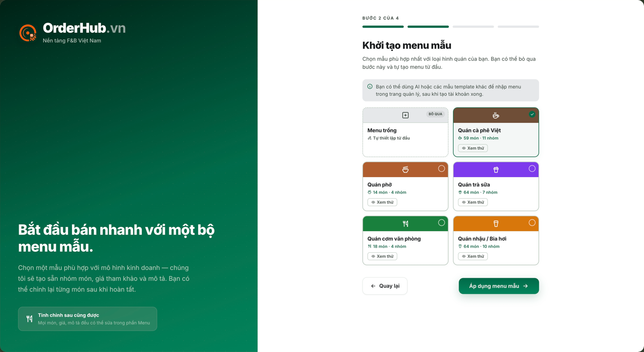This screenshot has width=644, height=352.
Task: Click the small icon beside 64 món · 7 nhóm
Action: pyautogui.click(x=460, y=192)
